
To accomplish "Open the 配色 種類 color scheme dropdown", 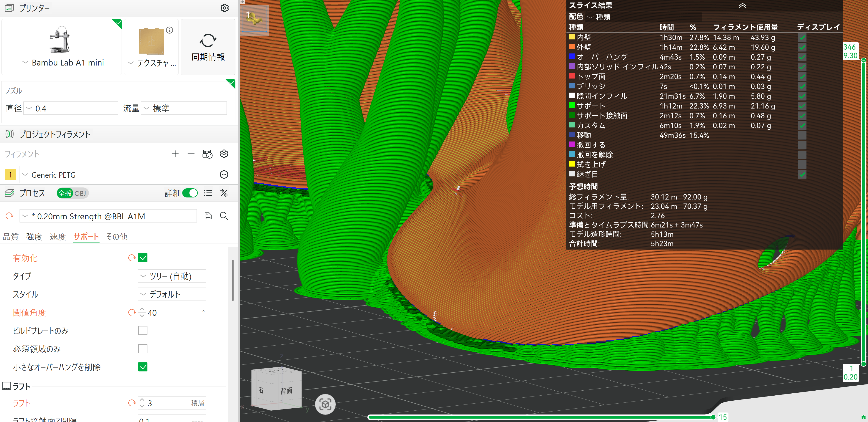I will click(x=644, y=17).
